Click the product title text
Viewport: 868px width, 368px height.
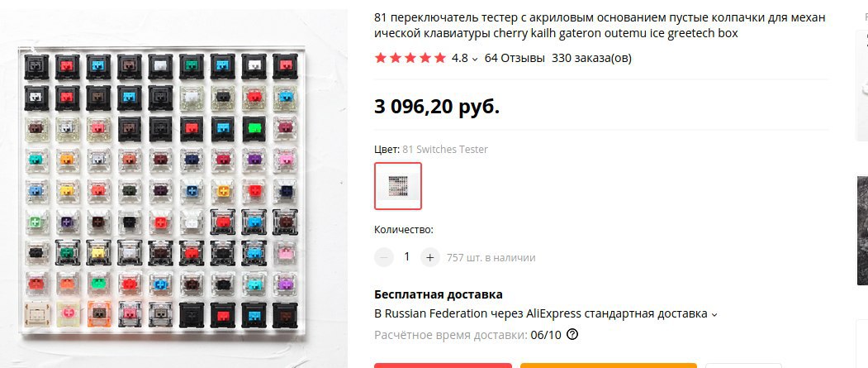600,26
